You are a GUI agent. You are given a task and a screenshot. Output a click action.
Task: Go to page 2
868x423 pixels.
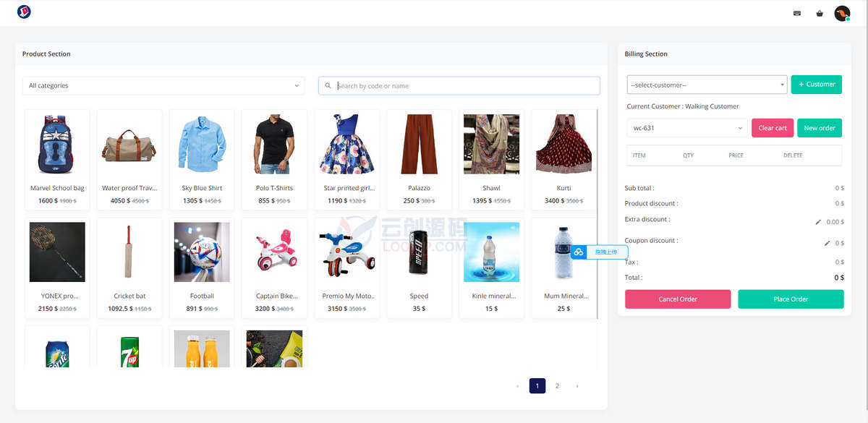click(557, 386)
